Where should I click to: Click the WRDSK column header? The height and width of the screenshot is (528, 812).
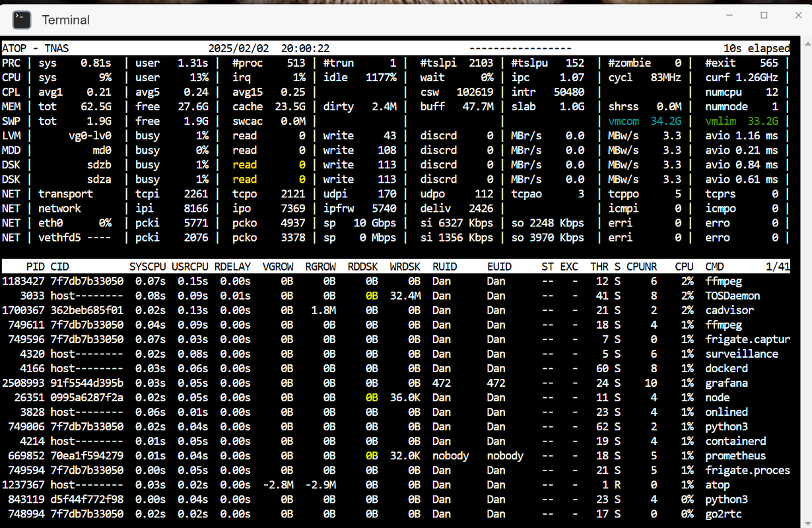(405, 267)
